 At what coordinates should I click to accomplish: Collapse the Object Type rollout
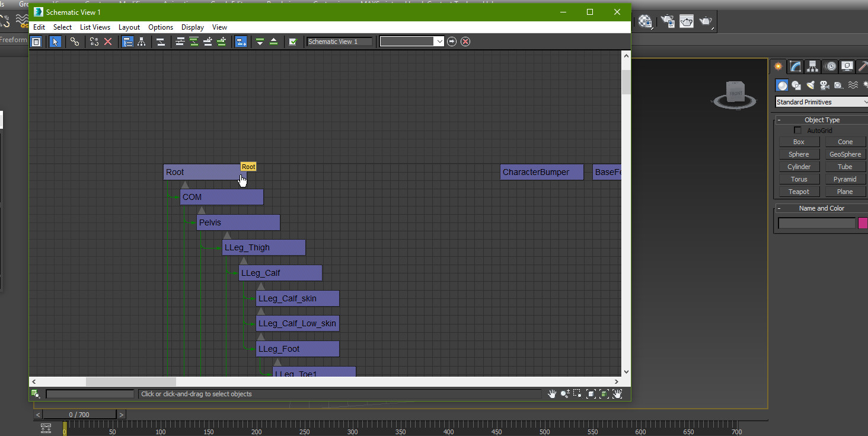tap(822, 120)
